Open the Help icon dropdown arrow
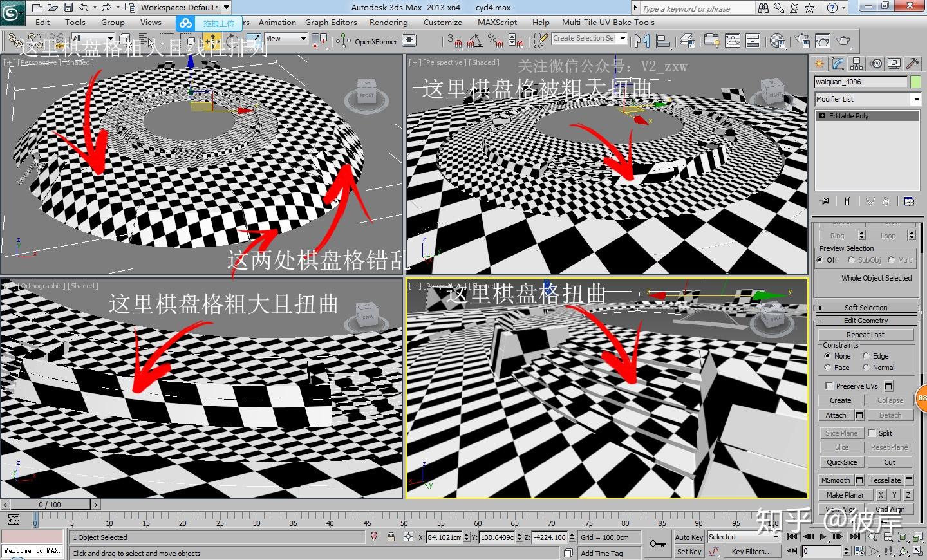Viewport: 927px width, 560px height. pyautogui.click(x=845, y=8)
